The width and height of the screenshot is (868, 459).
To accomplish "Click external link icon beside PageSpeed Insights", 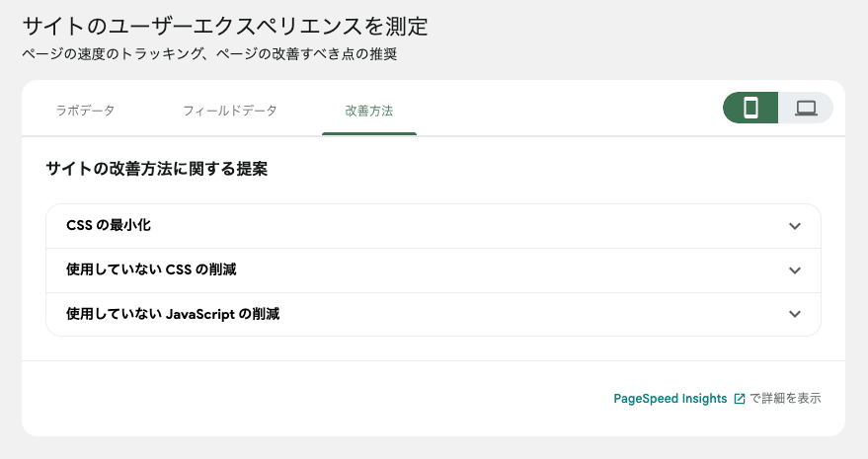I will (739, 399).
